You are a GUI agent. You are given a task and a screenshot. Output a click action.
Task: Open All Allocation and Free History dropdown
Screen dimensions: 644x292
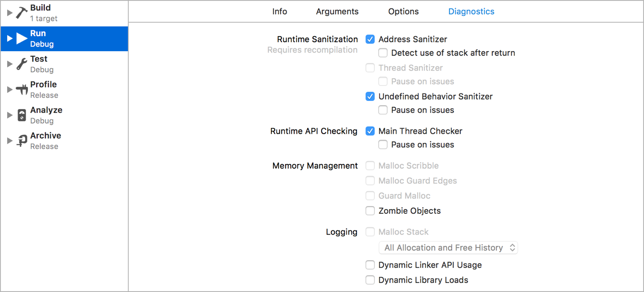(448, 247)
